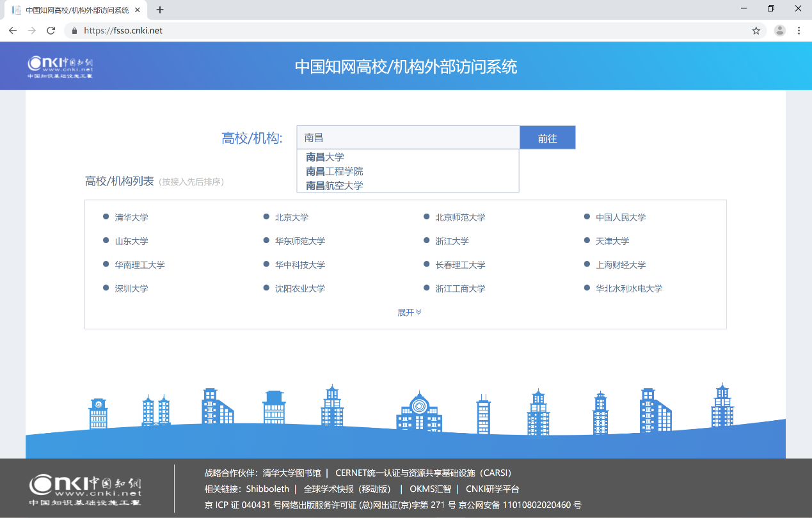Open the Chrome three-dot menu
The width and height of the screenshot is (812, 518).
click(799, 30)
